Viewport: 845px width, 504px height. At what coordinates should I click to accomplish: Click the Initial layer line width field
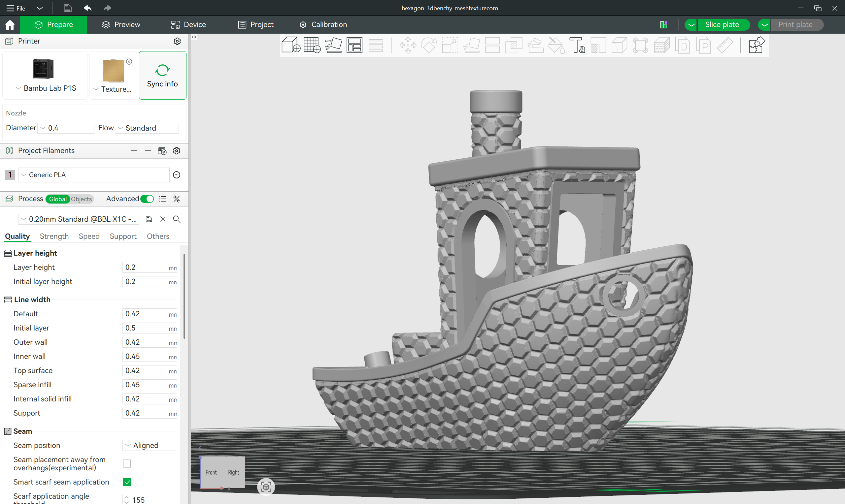click(x=150, y=328)
